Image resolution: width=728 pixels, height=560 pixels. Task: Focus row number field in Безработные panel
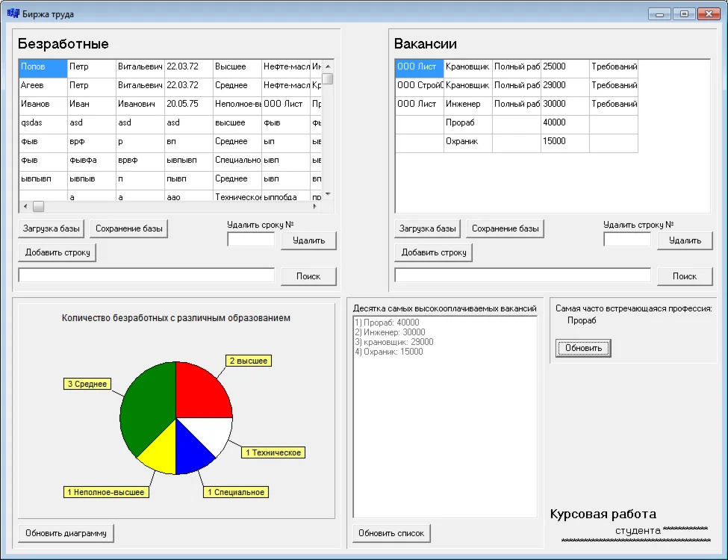251,240
